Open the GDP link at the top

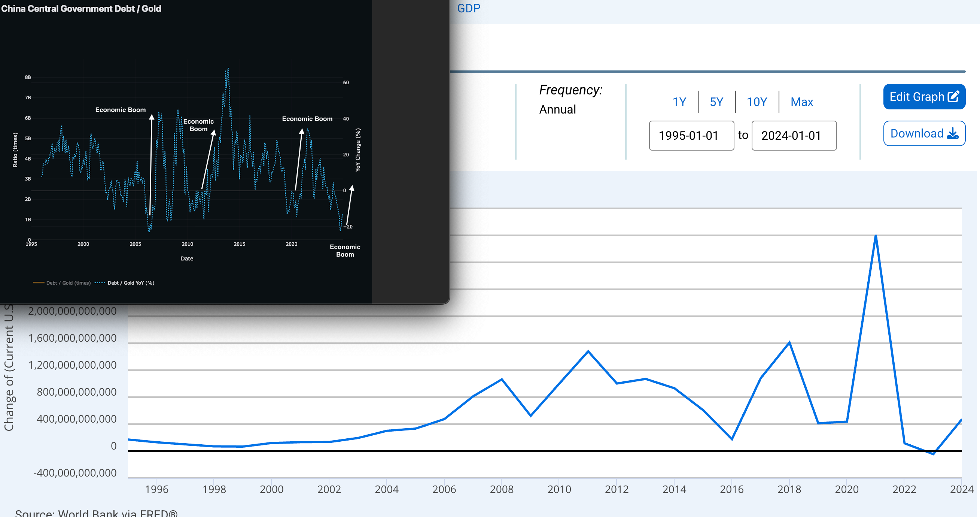468,8
